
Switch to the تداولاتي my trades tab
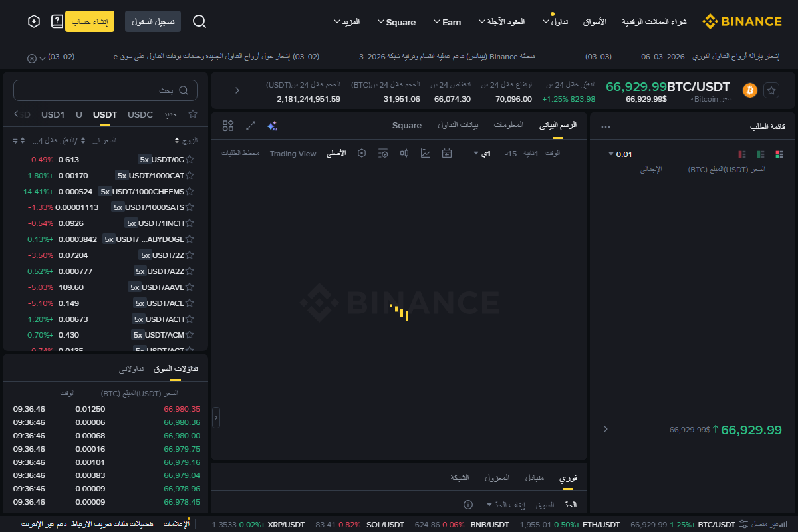[x=131, y=368]
